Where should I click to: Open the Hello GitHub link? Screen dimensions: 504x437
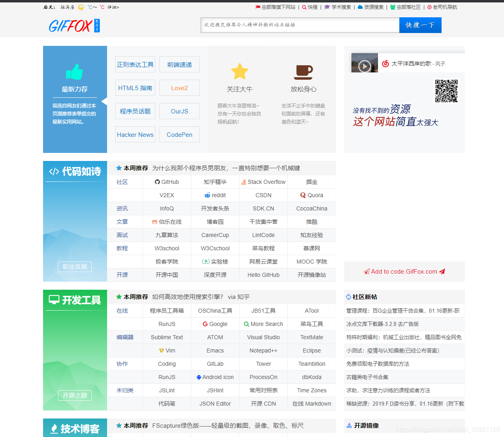263,275
